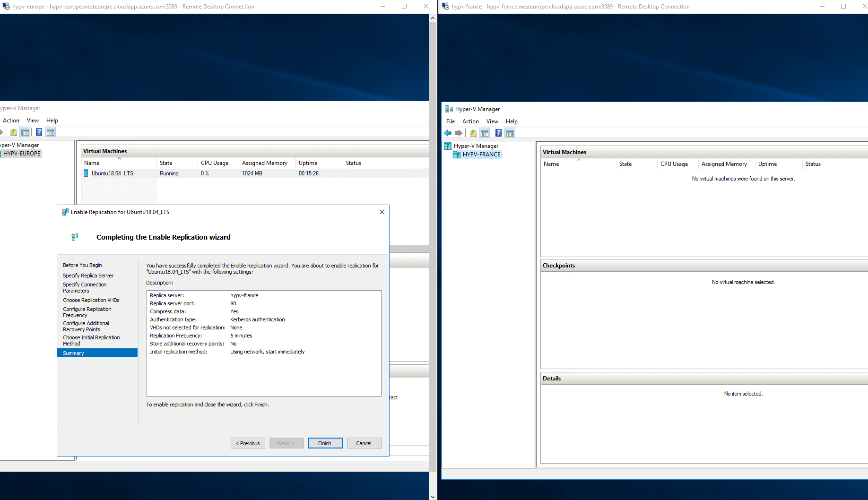Select Hyper-V Manager root in hypv-france tree
Viewport: 868px width, 500px height.
click(x=476, y=146)
